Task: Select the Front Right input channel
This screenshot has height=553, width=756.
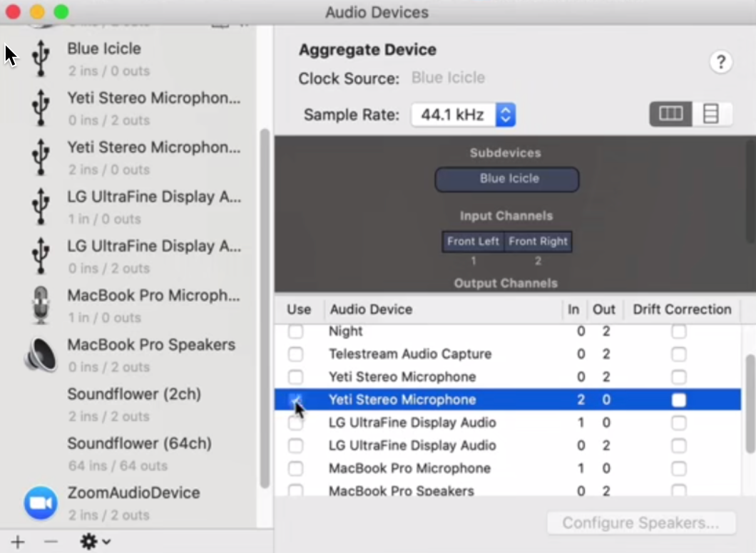Action: pyautogui.click(x=538, y=242)
